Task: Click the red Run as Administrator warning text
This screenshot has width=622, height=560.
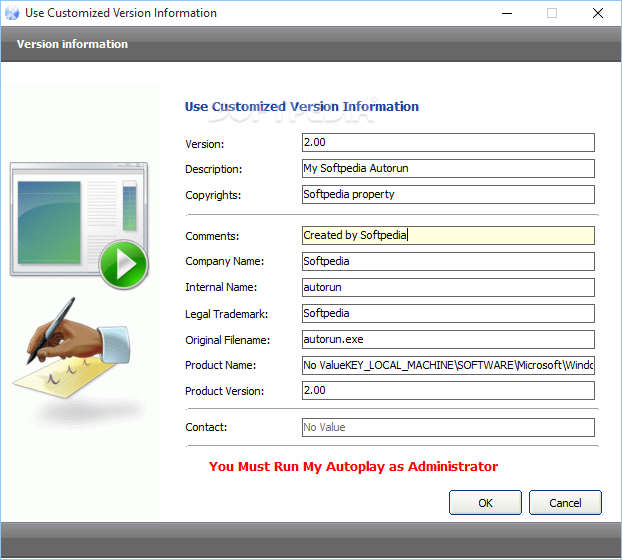Action: point(353,467)
